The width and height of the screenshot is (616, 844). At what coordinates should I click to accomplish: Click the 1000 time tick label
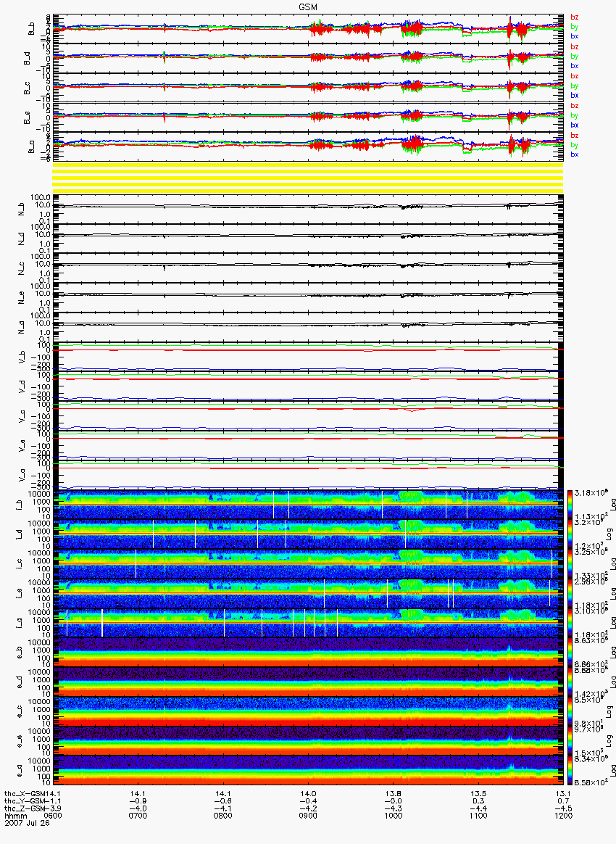point(394,816)
